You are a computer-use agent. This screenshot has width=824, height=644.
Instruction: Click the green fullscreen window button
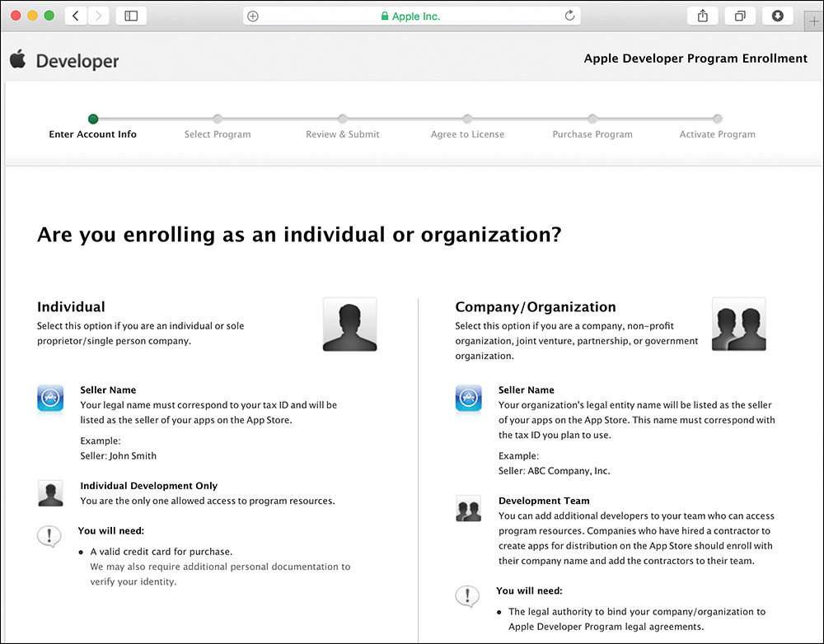point(49,16)
